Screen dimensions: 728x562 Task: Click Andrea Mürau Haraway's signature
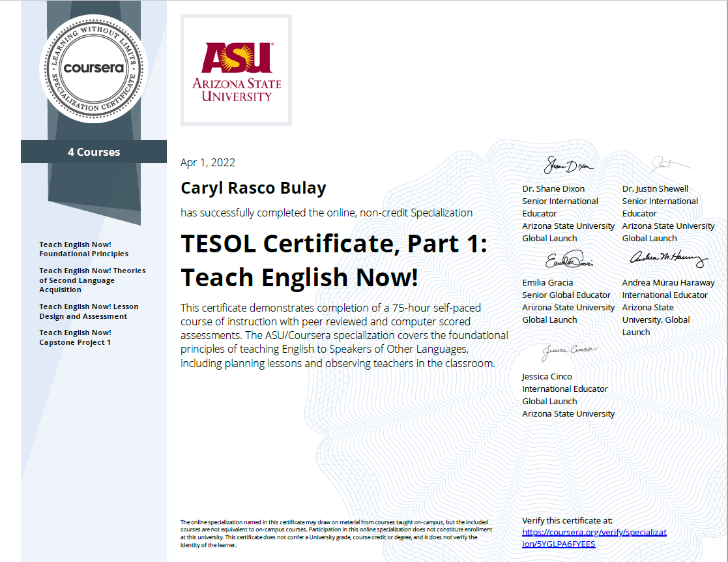[x=667, y=259]
